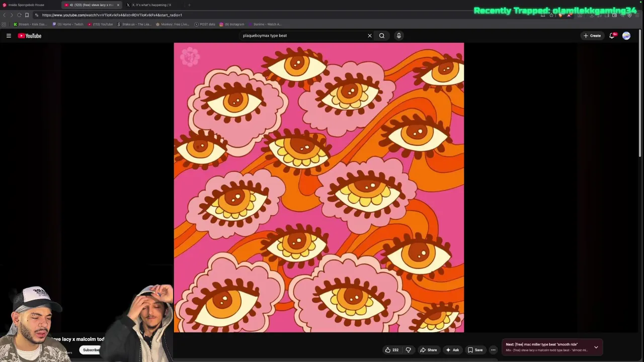Close the steve lacy YouTube tab
This screenshot has height=362, width=644.
(x=118, y=5)
